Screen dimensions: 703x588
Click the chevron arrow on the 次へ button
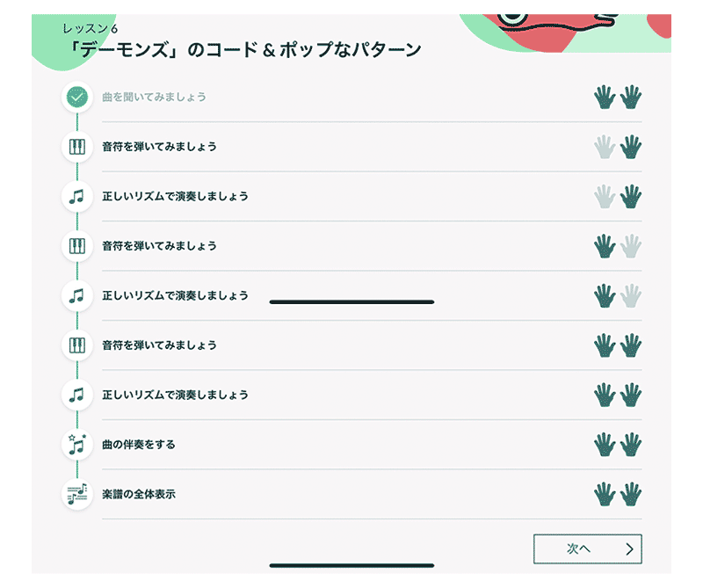(629, 549)
